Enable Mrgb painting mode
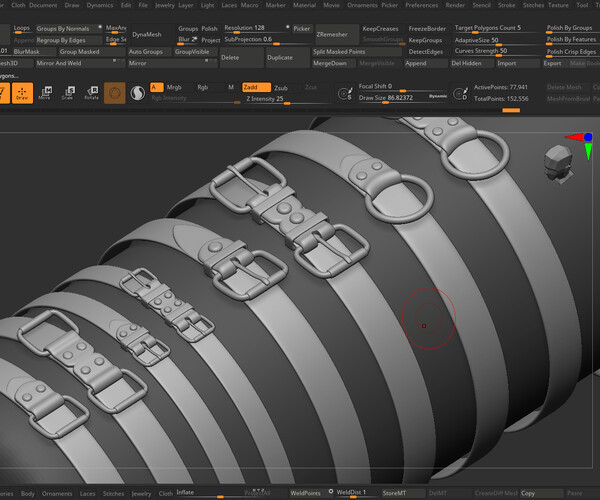The width and height of the screenshot is (600, 500). pyautogui.click(x=174, y=88)
